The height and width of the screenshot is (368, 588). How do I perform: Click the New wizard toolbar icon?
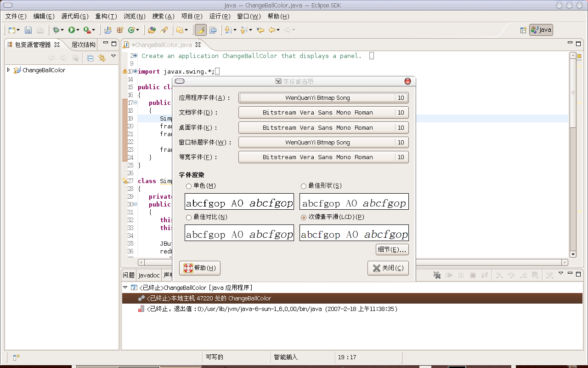[x=13, y=30]
